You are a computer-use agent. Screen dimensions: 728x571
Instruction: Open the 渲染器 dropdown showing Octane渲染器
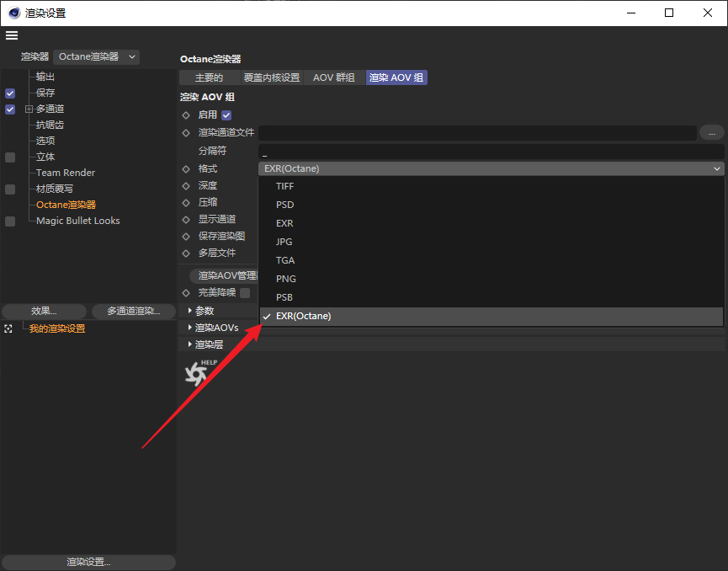97,56
